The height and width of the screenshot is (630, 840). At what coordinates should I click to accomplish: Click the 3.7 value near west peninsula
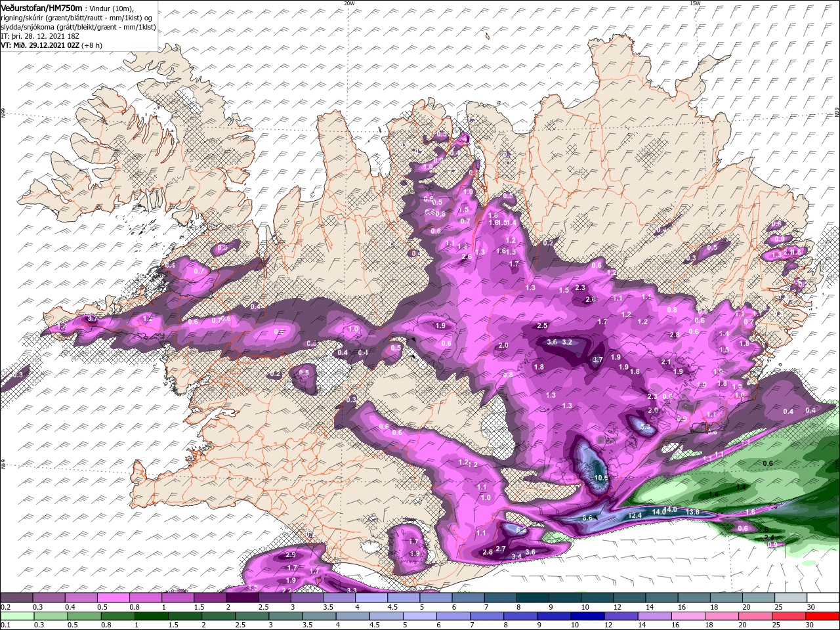[92, 319]
